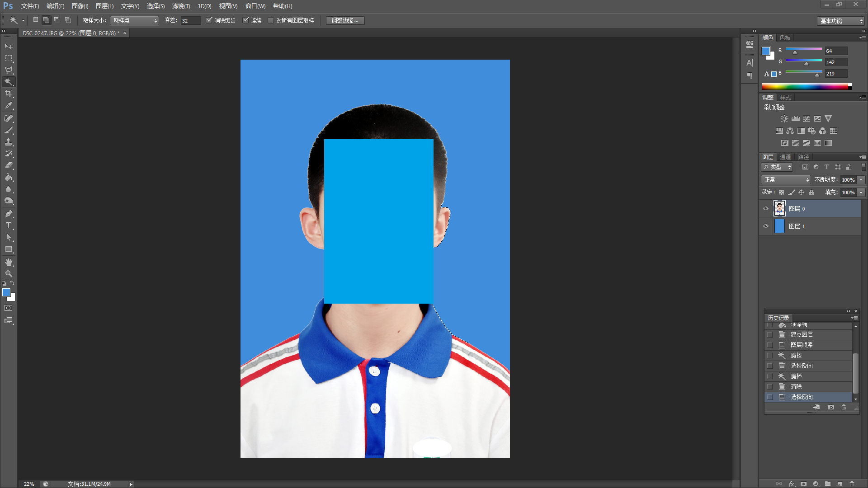This screenshot has height=488, width=868.
Task: Select the Move tool
Action: [x=9, y=47]
